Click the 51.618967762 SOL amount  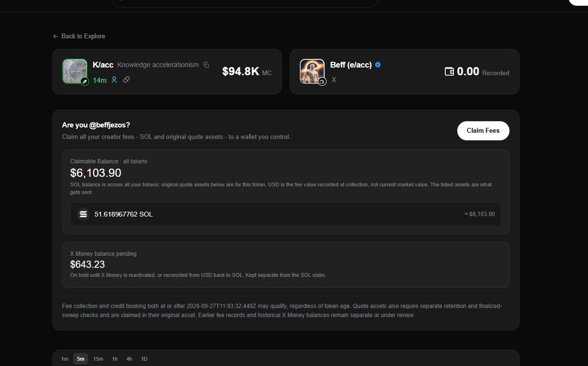[123, 214]
